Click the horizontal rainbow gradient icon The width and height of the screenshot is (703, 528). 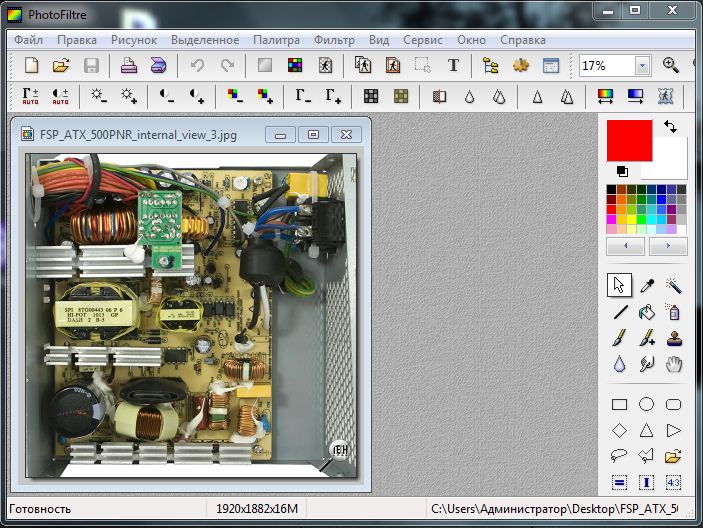click(x=605, y=96)
